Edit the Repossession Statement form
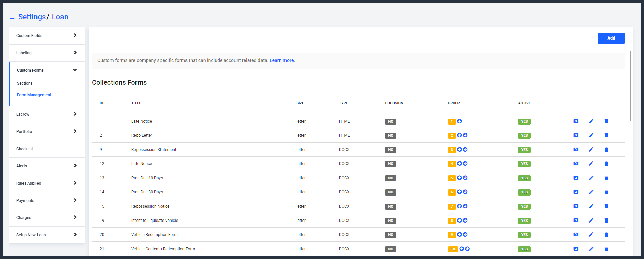Image resolution: width=644 pixels, height=259 pixels. (x=591, y=150)
